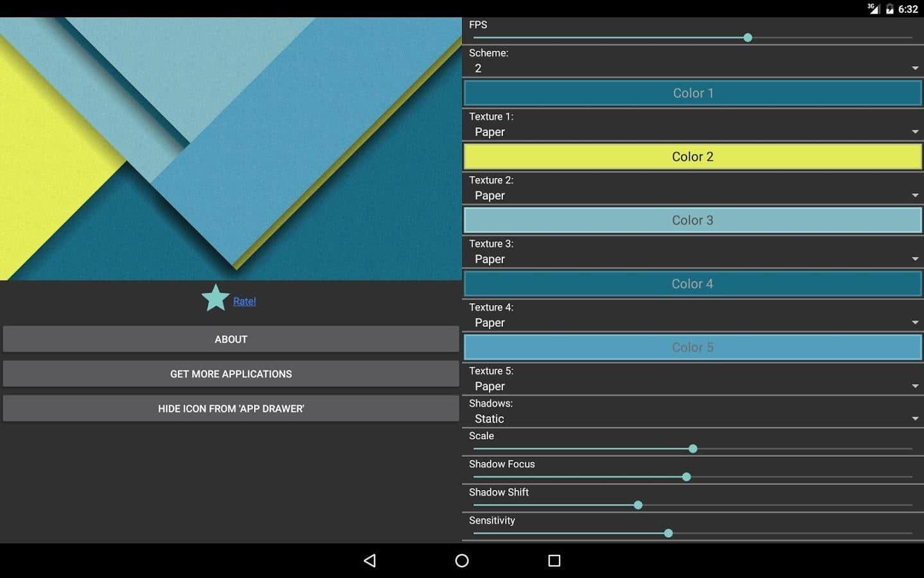
Task: Tap the Android home circle icon
Action: coord(462,561)
